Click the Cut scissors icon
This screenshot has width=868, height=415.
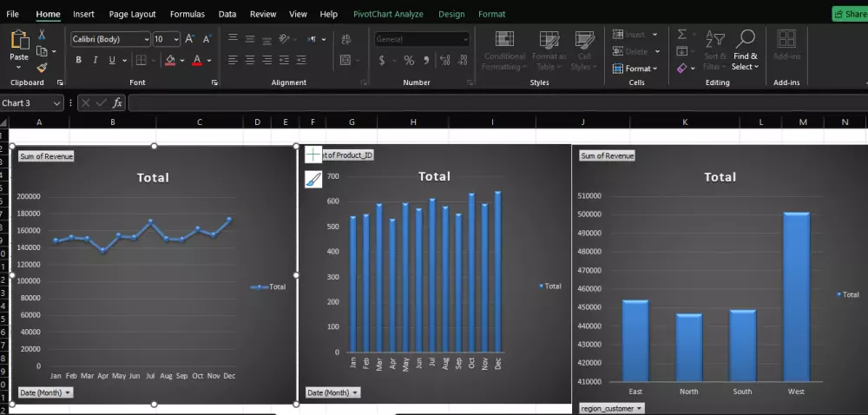click(x=42, y=35)
